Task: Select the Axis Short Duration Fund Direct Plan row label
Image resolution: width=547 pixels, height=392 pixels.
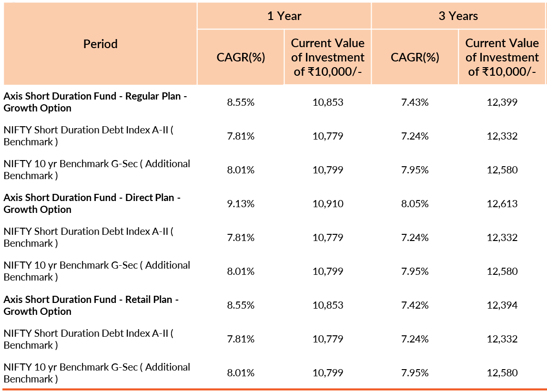Action: point(92,203)
